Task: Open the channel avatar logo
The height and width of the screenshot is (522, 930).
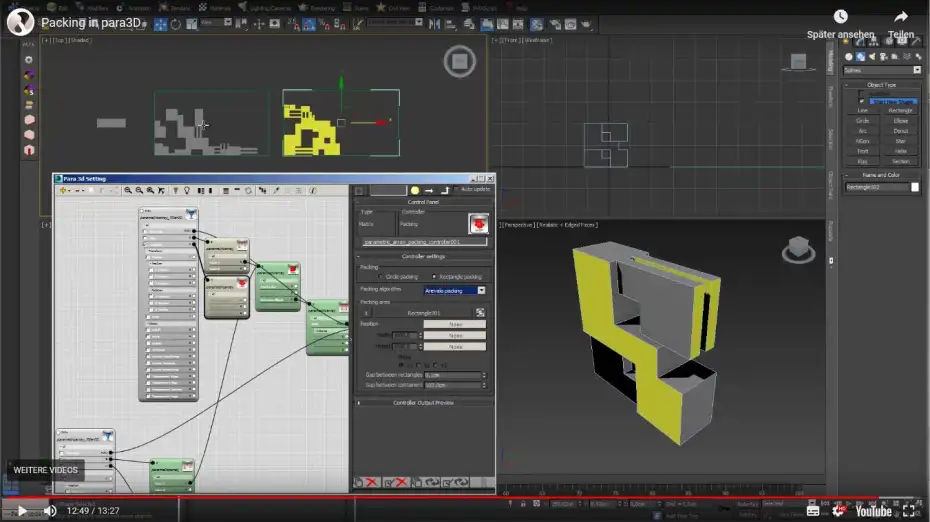Action: pos(20,23)
